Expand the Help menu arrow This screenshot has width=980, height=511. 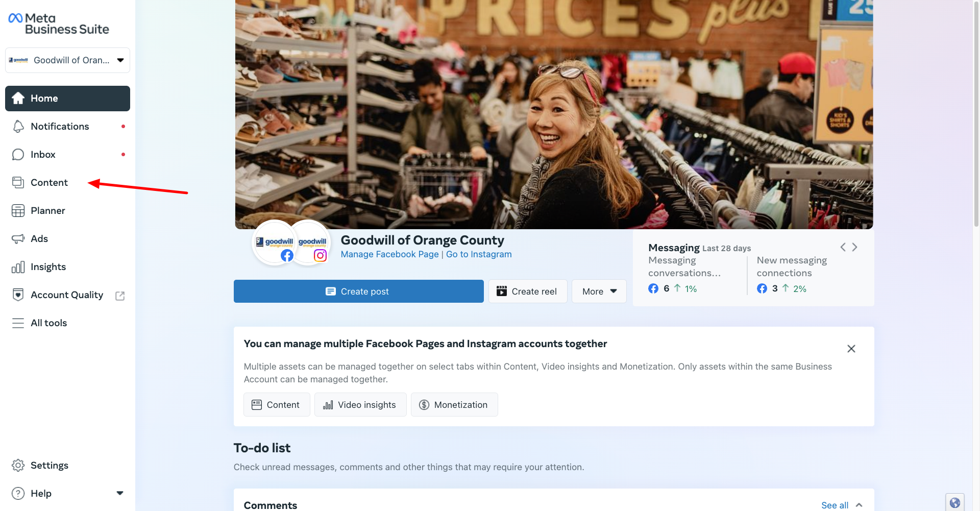120,494
